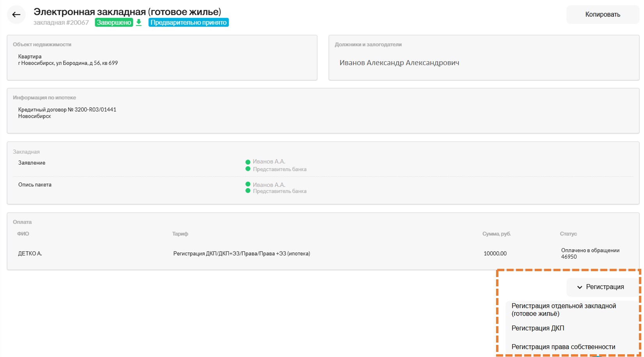Click the Кредитный договор № 3200-R03/01441 text

pos(67,110)
